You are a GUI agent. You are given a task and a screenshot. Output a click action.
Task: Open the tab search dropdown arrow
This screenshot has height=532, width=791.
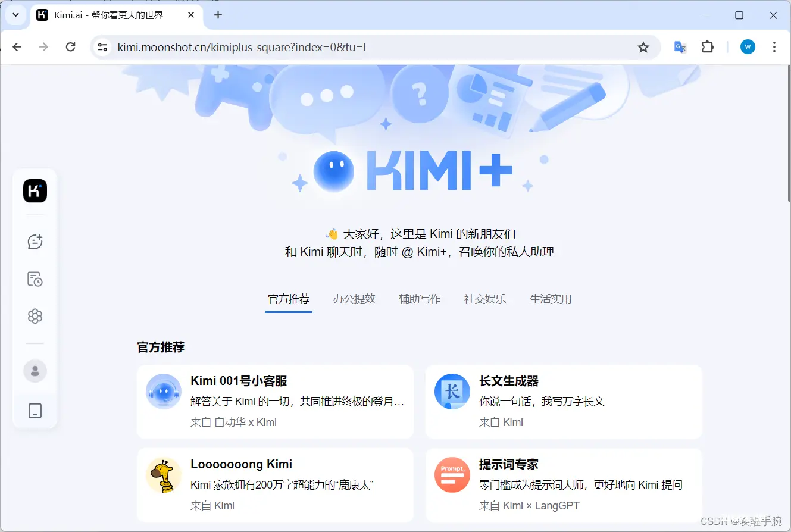[x=16, y=15]
